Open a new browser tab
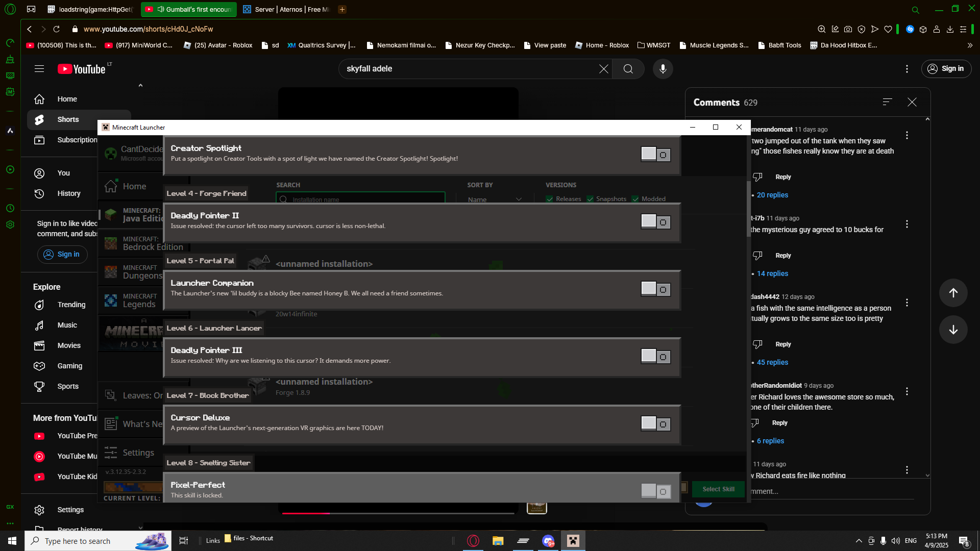The width and height of the screenshot is (980, 551). [342, 9]
